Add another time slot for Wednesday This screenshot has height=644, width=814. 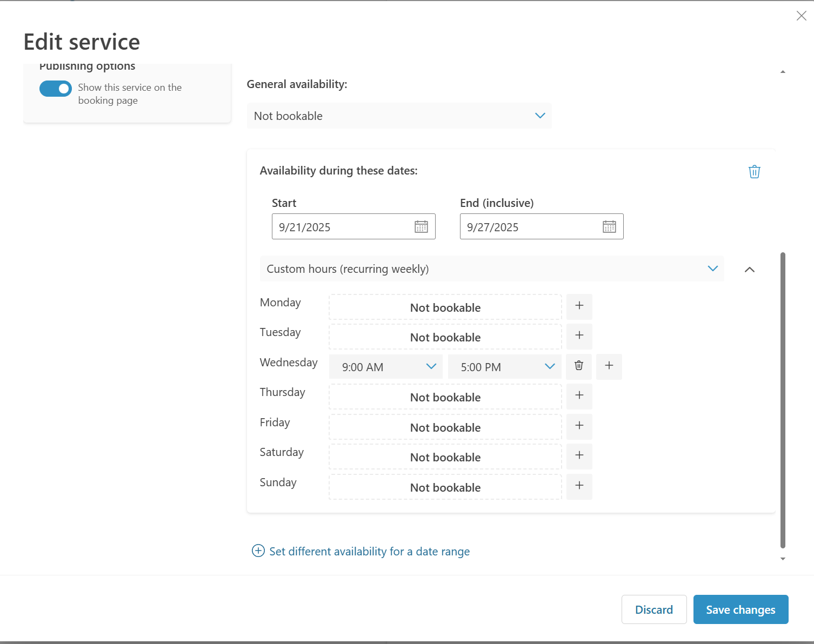coord(609,366)
